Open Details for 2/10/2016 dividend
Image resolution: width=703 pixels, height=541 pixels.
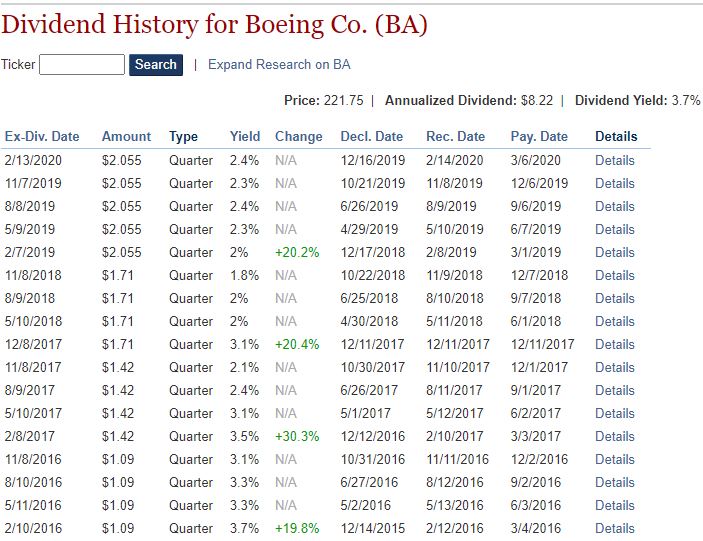pyautogui.click(x=615, y=528)
